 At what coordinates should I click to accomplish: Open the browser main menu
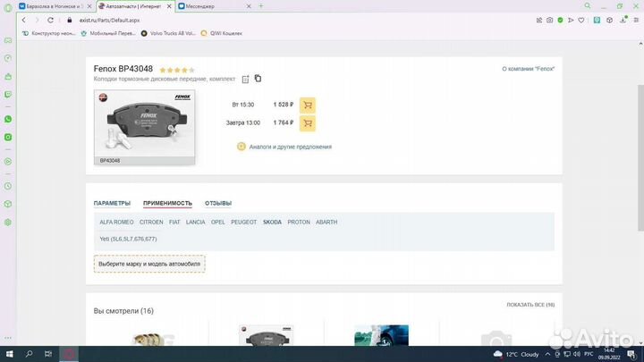(x=634, y=20)
